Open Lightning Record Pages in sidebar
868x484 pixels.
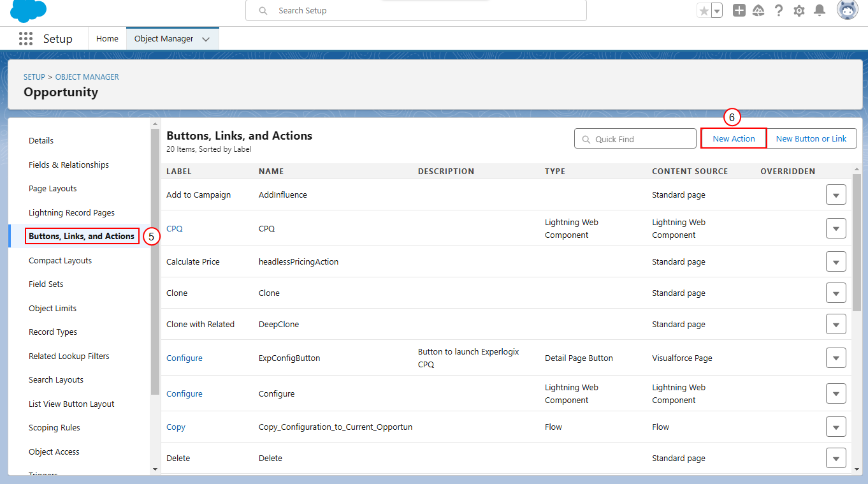point(71,212)
